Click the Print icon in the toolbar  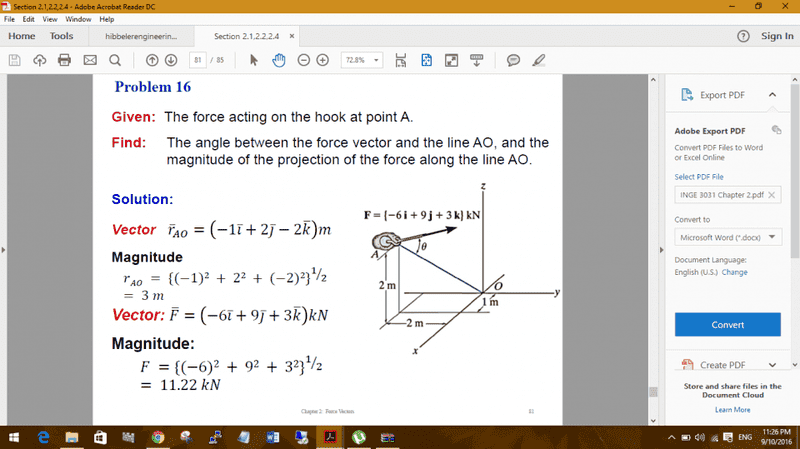tap(65, 59)
